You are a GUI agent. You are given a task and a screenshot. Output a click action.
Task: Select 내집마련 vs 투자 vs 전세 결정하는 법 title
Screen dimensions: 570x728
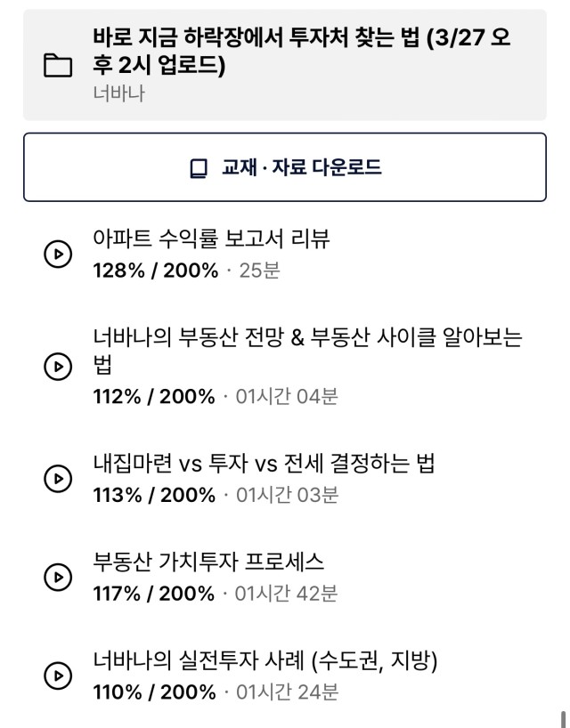click(x=264, y=464)
